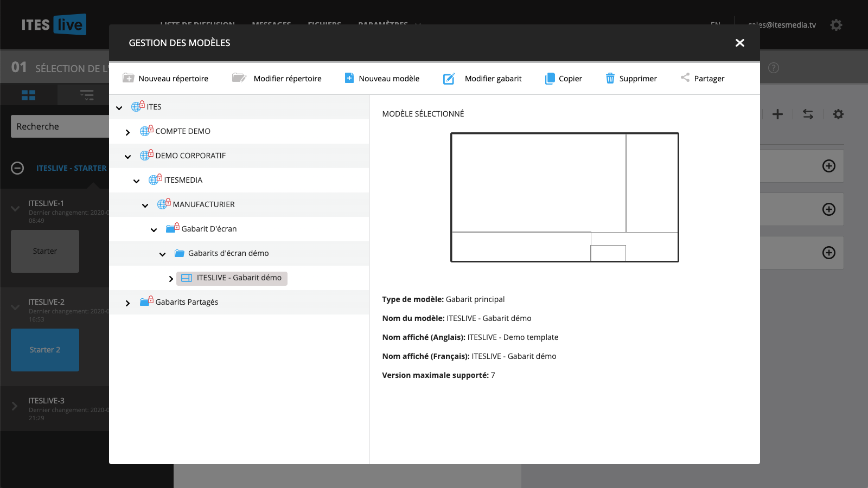Click the Modifier gabarit button label
The height and width of the screenshot is (488, 868).
click(x=493, y=79)
